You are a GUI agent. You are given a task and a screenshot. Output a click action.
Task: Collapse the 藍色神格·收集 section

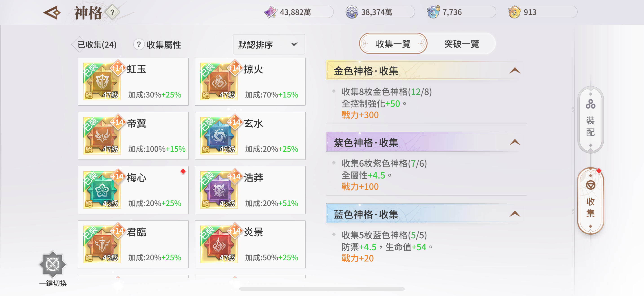[514, 214]
